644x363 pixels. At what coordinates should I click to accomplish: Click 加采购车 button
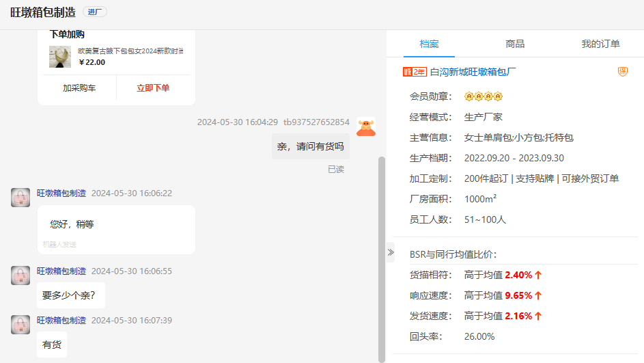tap(79, 88)
